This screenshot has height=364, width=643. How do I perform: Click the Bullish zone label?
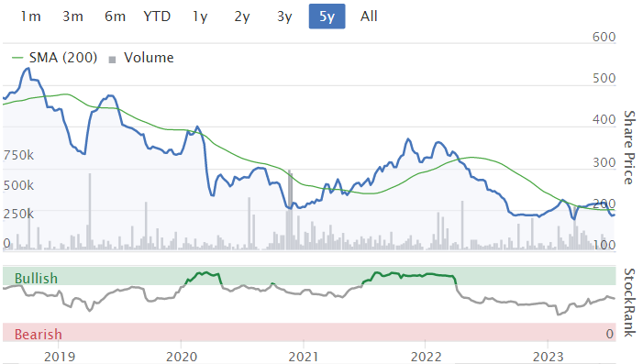36,279
